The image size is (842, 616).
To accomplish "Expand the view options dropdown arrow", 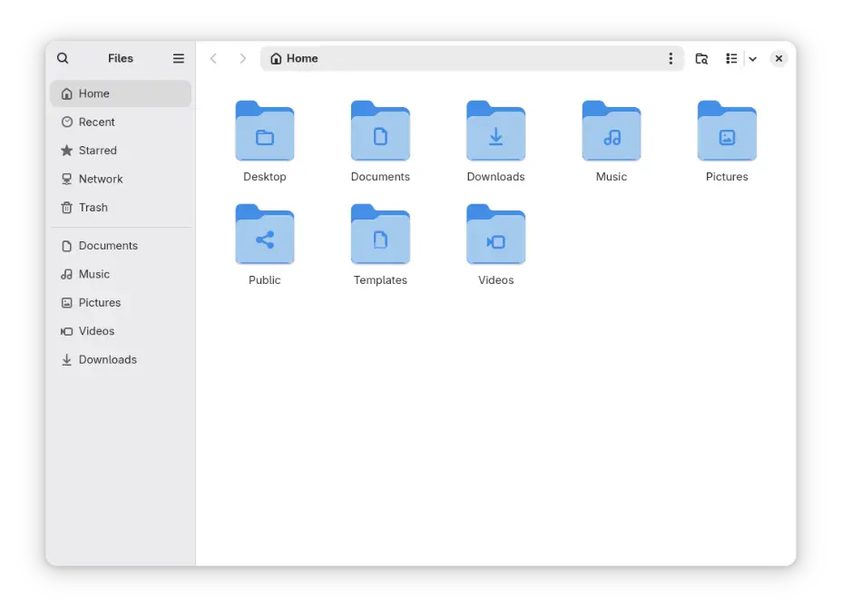I will coord(753,59).
